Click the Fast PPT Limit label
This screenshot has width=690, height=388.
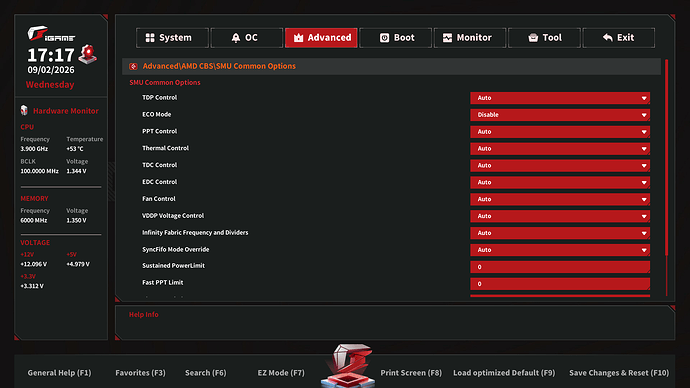coord(162,282)
